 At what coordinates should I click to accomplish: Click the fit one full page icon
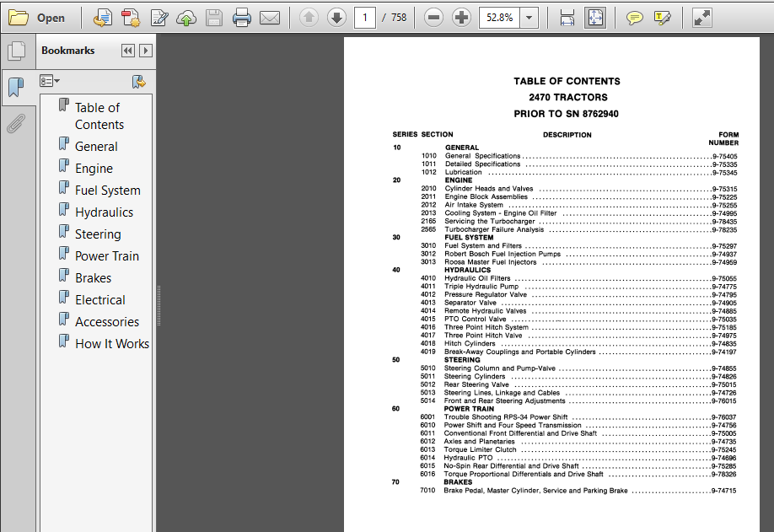click(x=595, y=18)
